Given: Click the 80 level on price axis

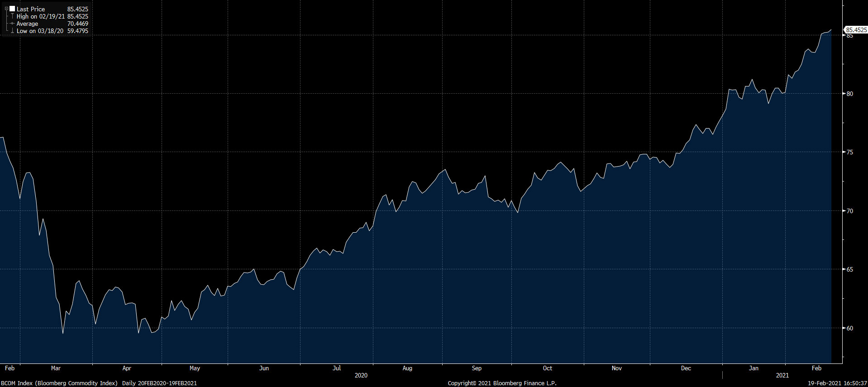Looking at the screenshot, I should [849, 94].
